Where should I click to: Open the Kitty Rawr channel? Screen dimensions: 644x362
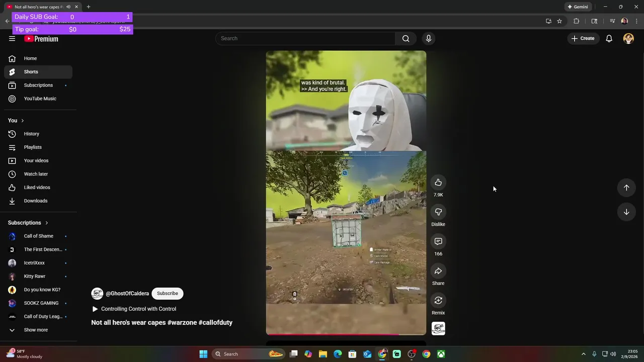[38, 277]
